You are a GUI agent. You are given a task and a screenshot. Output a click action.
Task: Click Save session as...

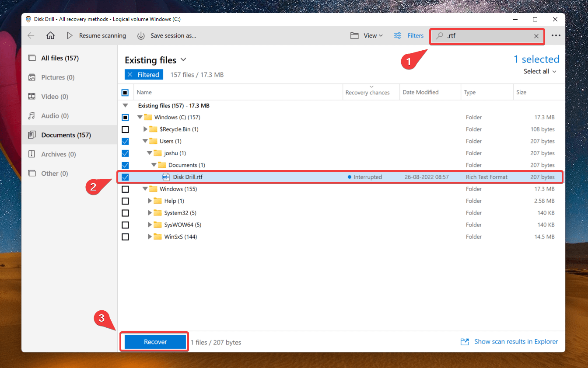pyautogui.click(x=173, y=36)
